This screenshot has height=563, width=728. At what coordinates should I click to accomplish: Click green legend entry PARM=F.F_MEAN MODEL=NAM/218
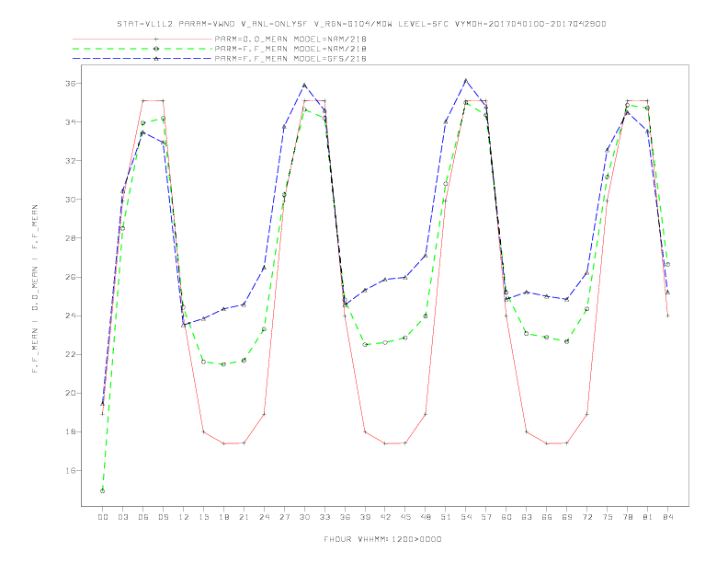[x=290, y=49]
